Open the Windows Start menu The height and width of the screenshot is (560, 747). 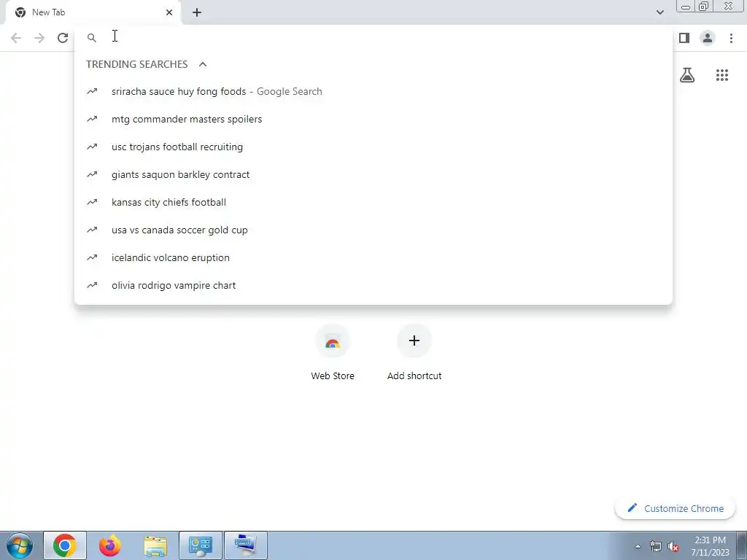(20, 545)
